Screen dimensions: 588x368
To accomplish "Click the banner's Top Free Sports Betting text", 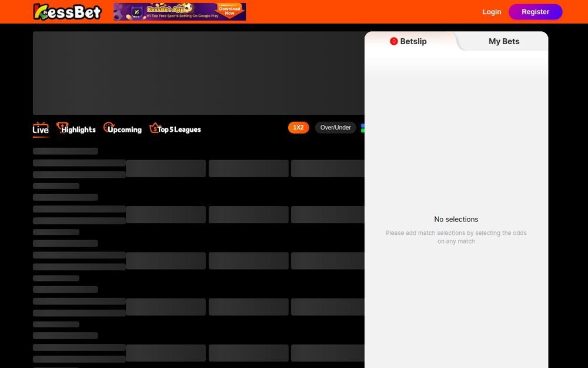I will point(183,16).
